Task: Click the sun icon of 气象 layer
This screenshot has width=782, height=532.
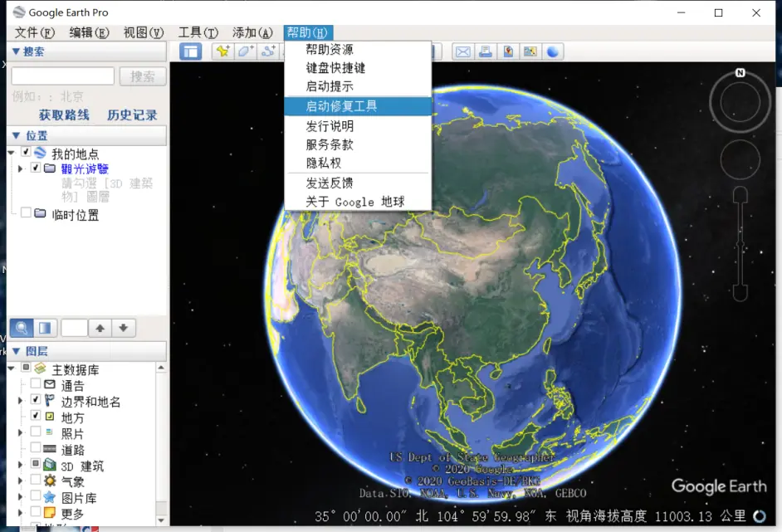Action: (49, 481)
